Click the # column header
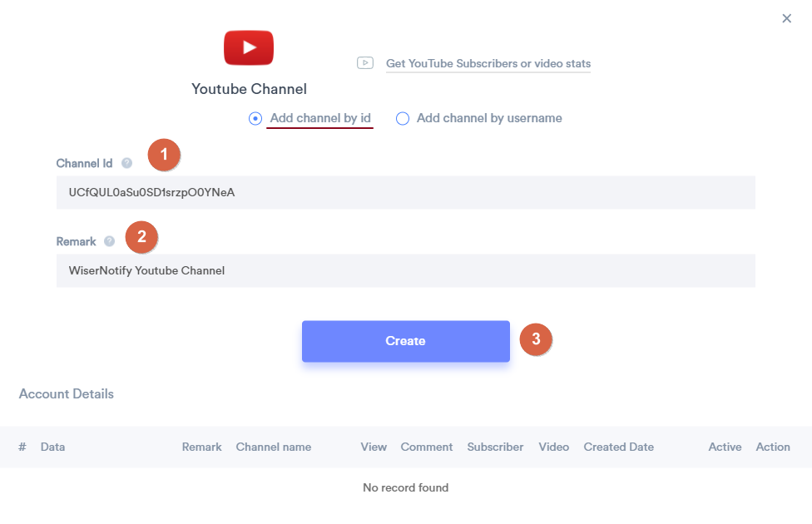 click(22, 447)
